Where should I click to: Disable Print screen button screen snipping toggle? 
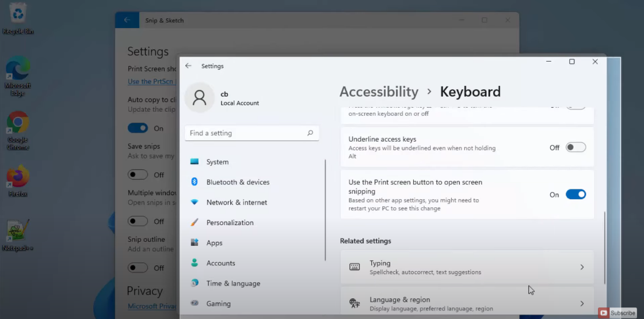[x=576, y=195]
